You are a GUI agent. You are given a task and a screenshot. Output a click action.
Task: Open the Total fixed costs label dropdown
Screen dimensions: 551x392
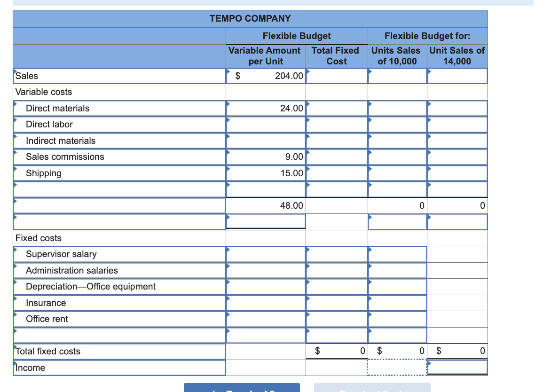point(119,351)
